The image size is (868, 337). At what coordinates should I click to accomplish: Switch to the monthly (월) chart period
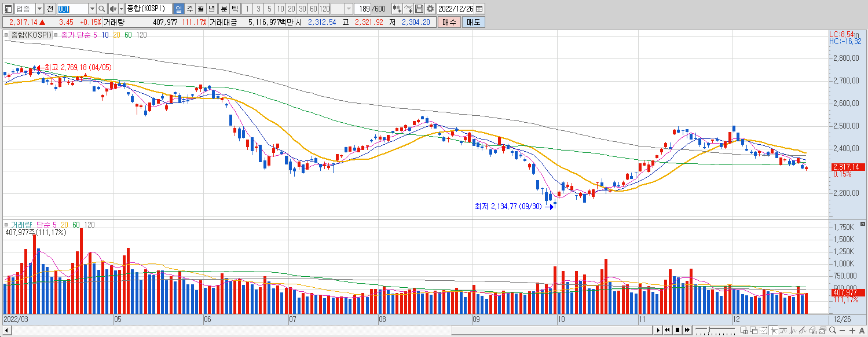click(200, 9)
